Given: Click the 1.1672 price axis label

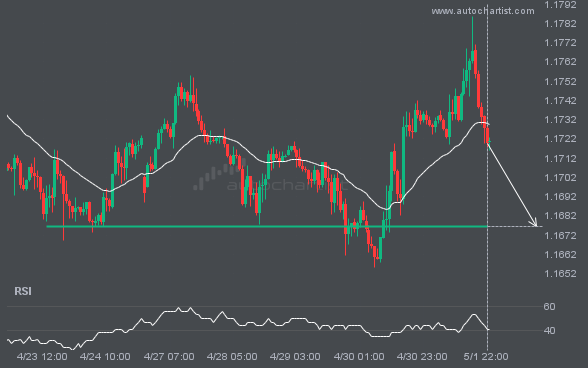Looking at the screenshot, I should click(560, 236).
